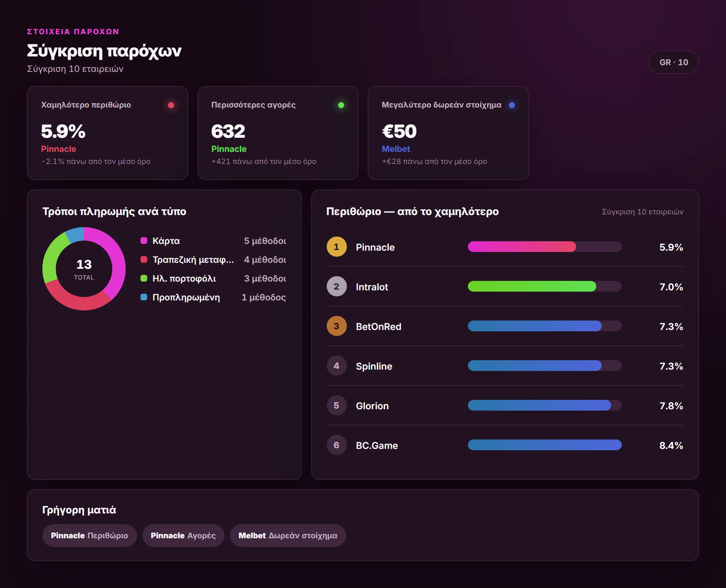Click the Σύγκριση παρόχων page title

104,51
